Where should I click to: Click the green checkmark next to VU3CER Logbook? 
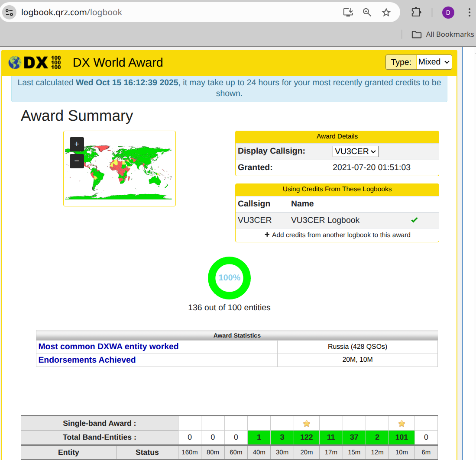tap(414, 220)
